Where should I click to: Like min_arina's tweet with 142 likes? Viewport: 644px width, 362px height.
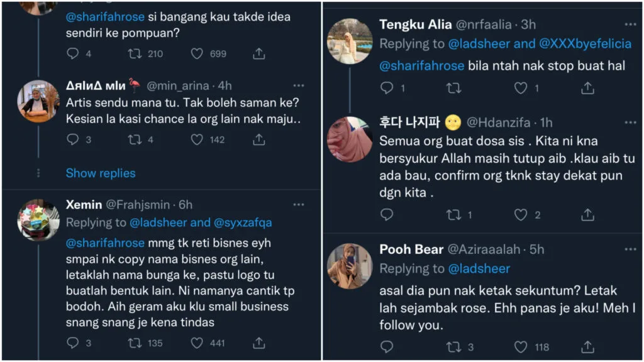click(197, 140)
